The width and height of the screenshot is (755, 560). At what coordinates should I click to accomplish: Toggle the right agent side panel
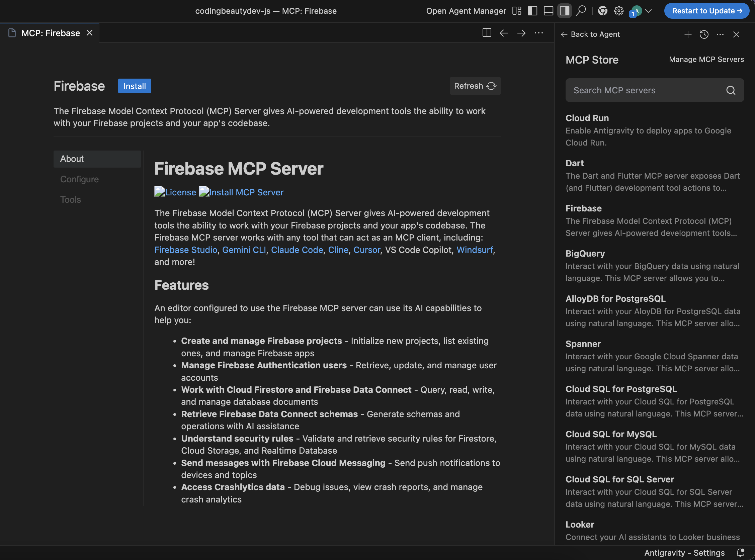pyautogui.click(x=564, y=11)
